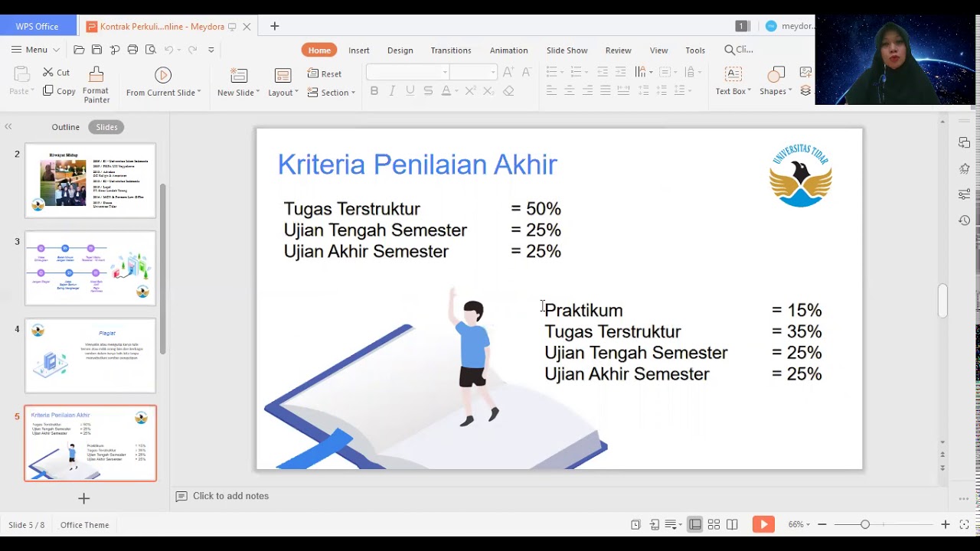Click to add notes area
This screenshot has width=980, height=551.
click(x=230, y=496)
